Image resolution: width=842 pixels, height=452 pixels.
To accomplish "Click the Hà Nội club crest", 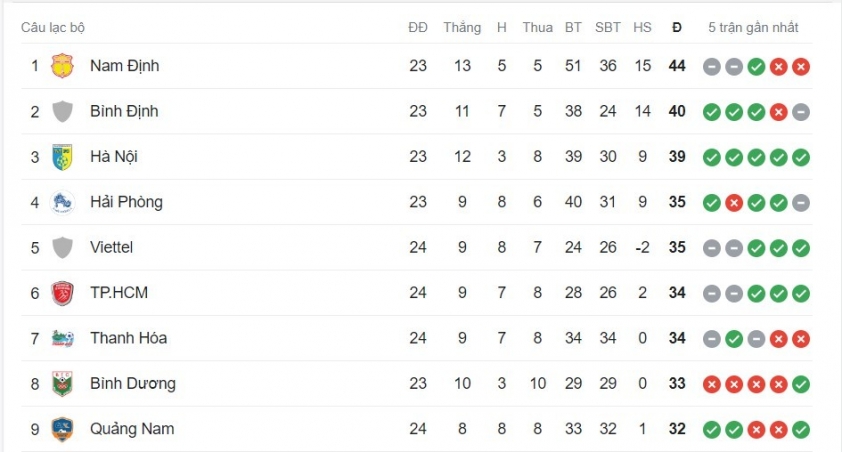I will click(x=63, y=157).
